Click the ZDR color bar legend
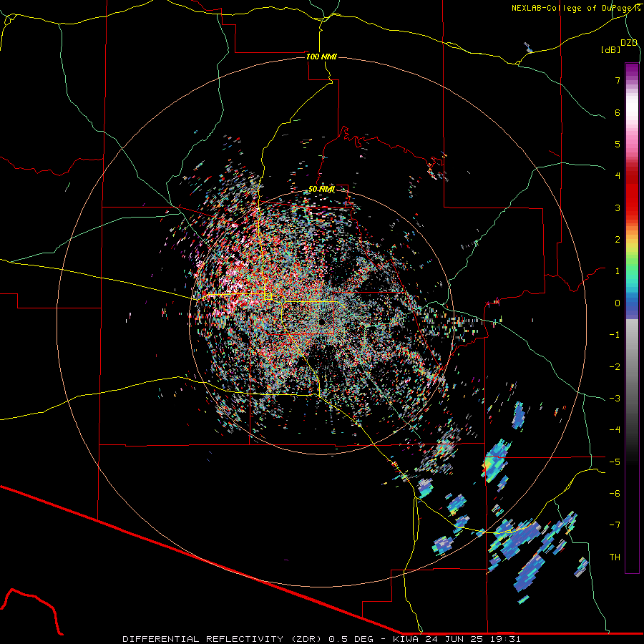This screenshot has height=644, width=644. click(632, 318)
